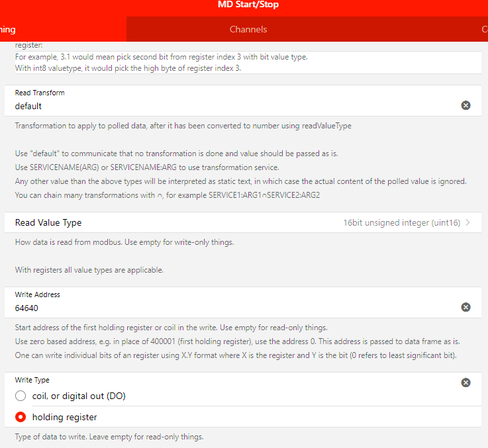488x448 pixels.
Task: Click into the Read Transform input
Action: 236,106
